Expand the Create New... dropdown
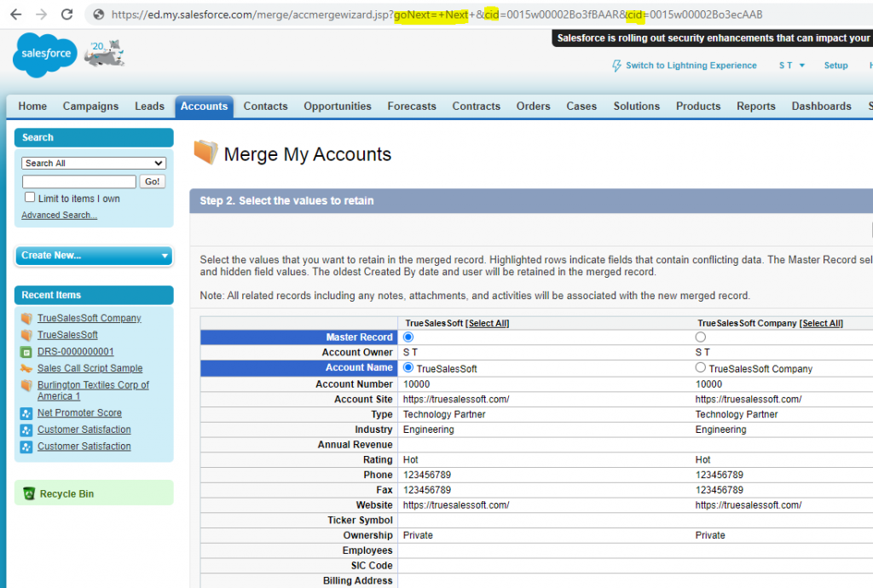873x588 pixels. point(94,256)
